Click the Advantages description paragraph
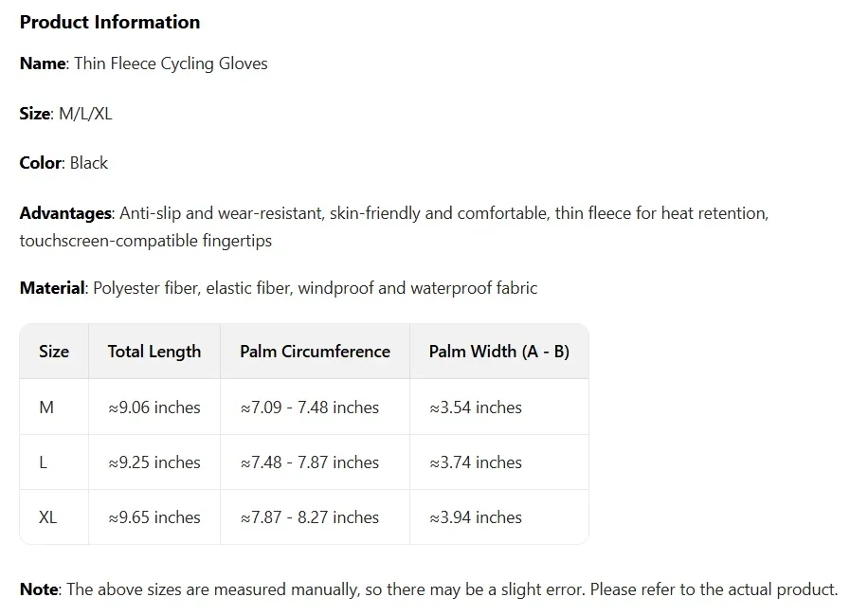Viewport: 850px width, 616px height. point(393,226)
